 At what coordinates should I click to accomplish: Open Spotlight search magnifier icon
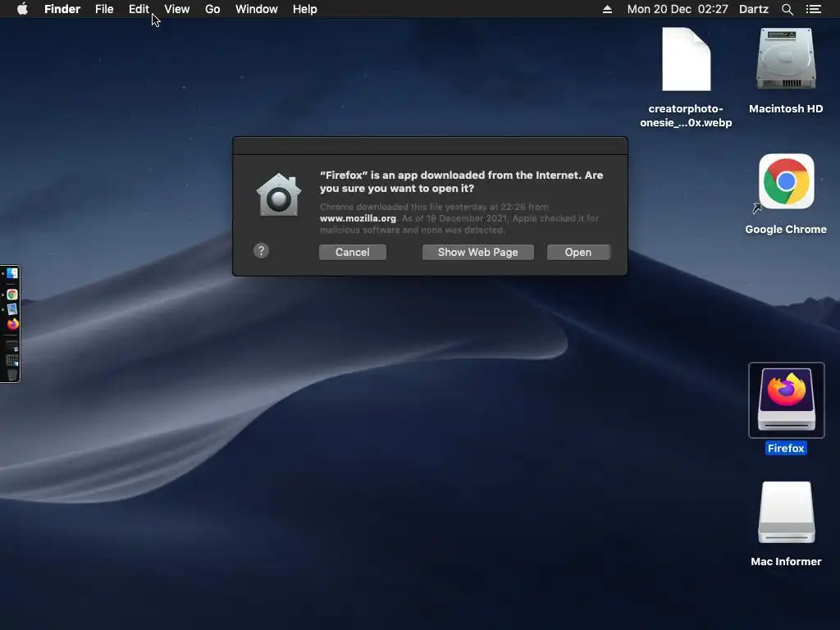pyautogui.click(x=787, y=9)
